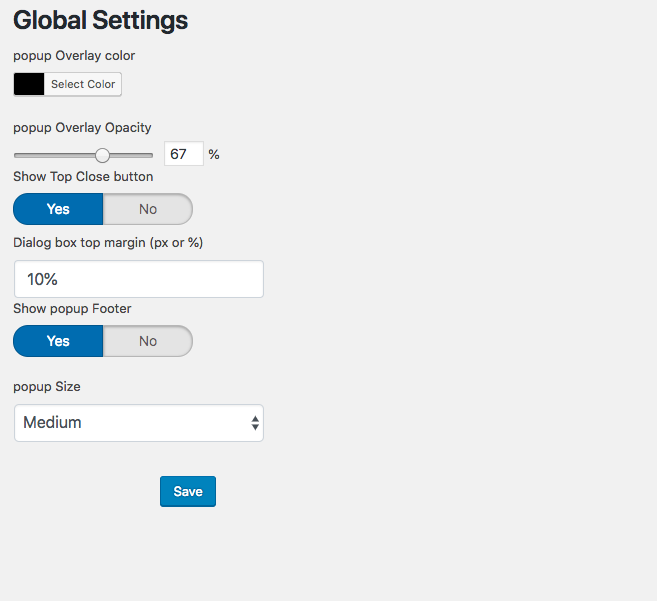657x601 pixels.
Task: Set Show popup Footer to No
Action: [x=148, y=341]
